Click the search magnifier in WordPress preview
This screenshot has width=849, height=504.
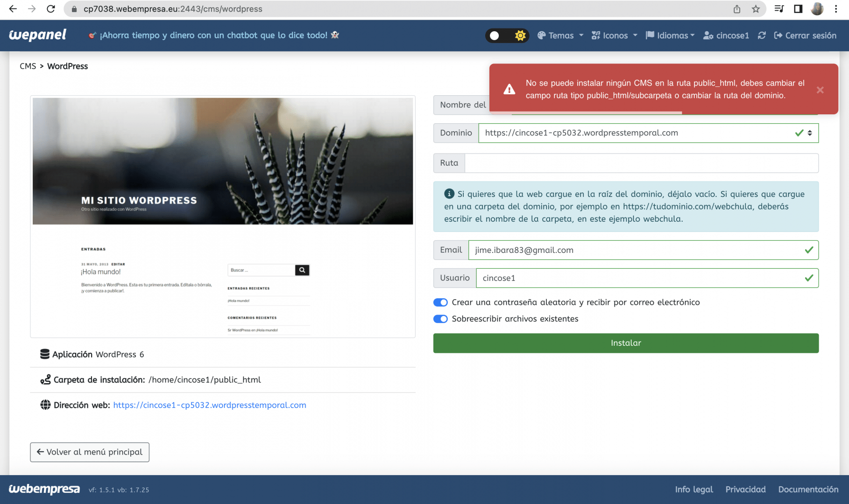[302, 270]
